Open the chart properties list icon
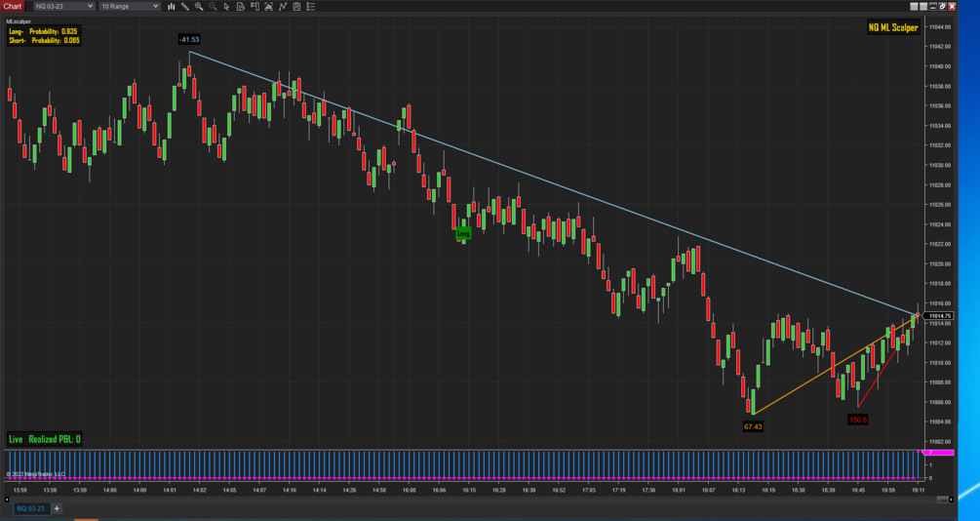This screenshot has height=521, width=980. (311, 6)
